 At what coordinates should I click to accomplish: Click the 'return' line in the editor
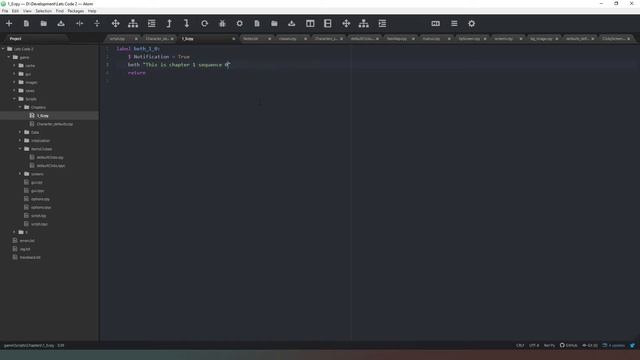(x=137, y=73)
